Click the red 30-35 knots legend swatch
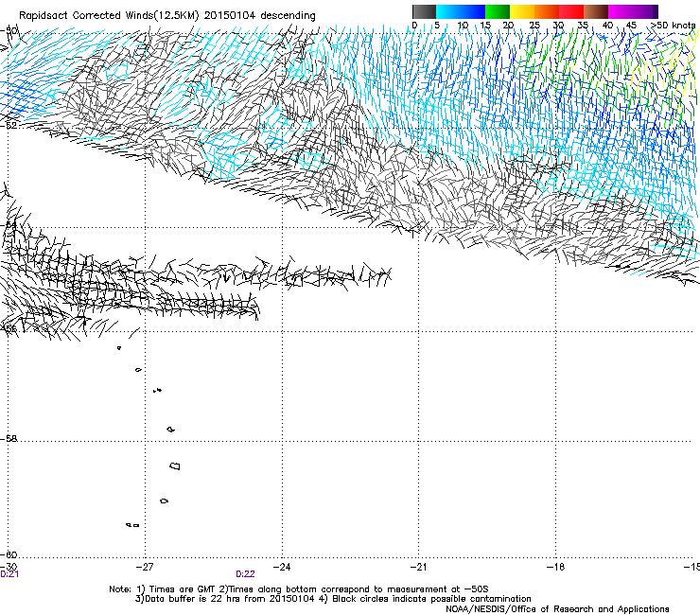This screenshot has height=615, width=700. 571,11
